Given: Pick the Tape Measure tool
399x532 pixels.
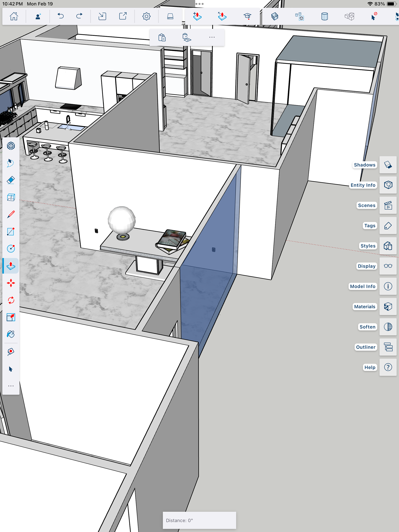Looking at the screenshot, I should click(11, 352).
